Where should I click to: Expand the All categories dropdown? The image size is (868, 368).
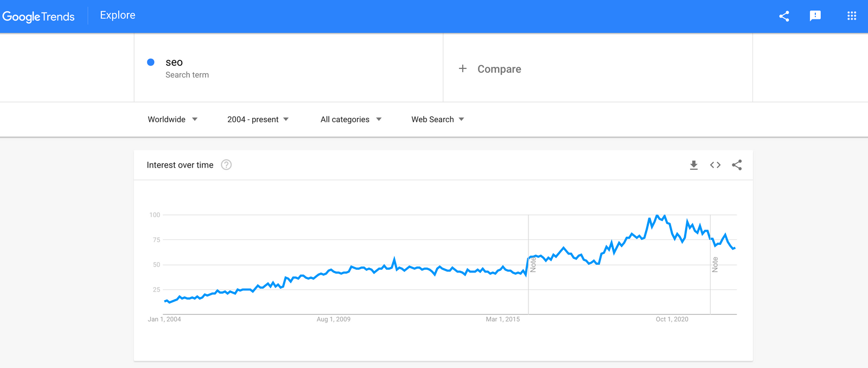[x=350, y=119]
